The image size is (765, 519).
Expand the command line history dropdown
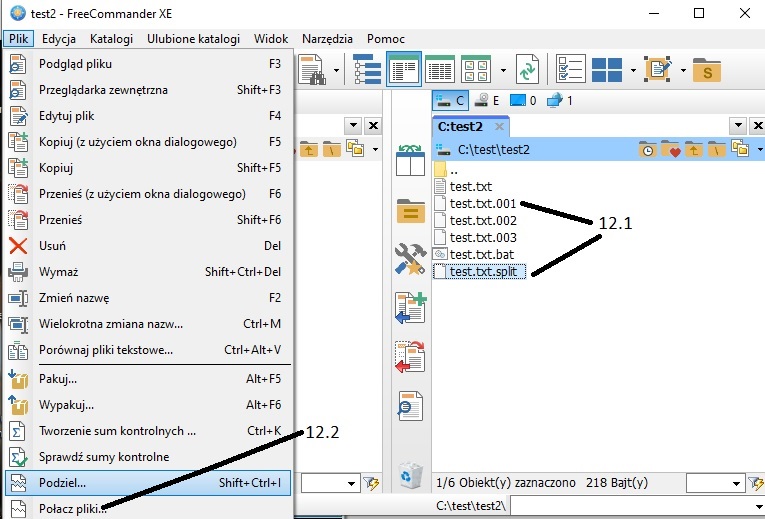760,506
